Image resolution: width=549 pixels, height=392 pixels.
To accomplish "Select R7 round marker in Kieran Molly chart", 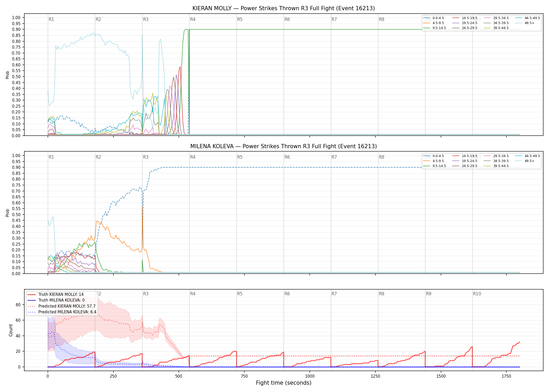I will tap(334, 19).
